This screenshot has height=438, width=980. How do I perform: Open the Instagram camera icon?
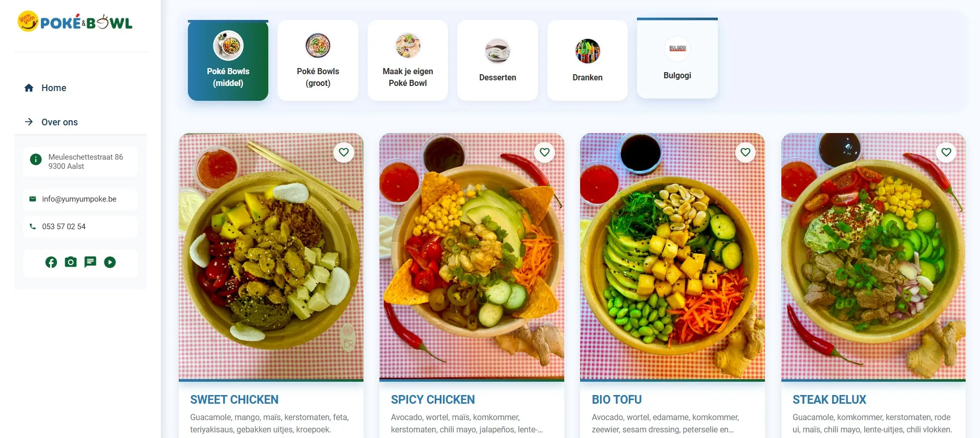coord(71,262)
